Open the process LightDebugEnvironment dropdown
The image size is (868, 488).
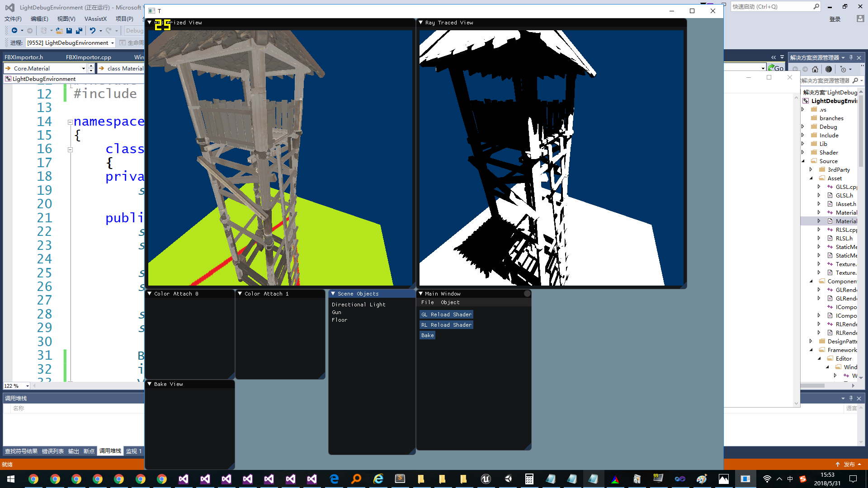(113, 43)
